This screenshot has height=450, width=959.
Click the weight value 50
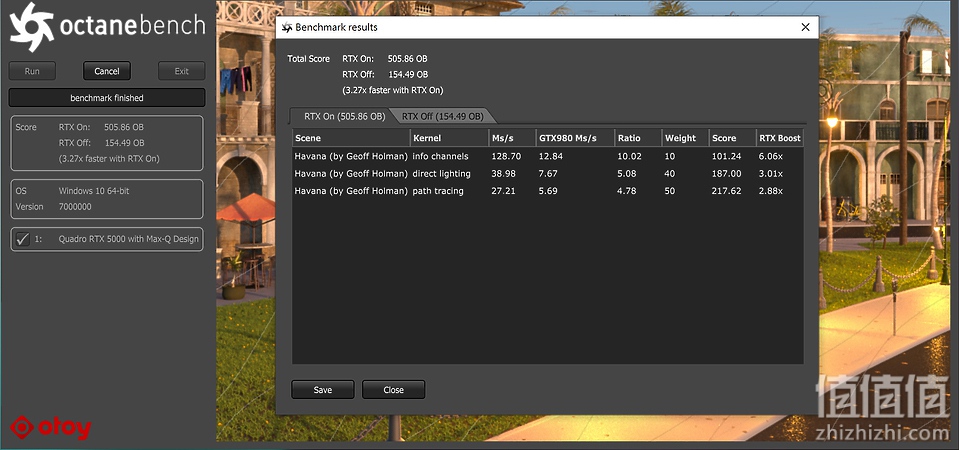[670, 191]
